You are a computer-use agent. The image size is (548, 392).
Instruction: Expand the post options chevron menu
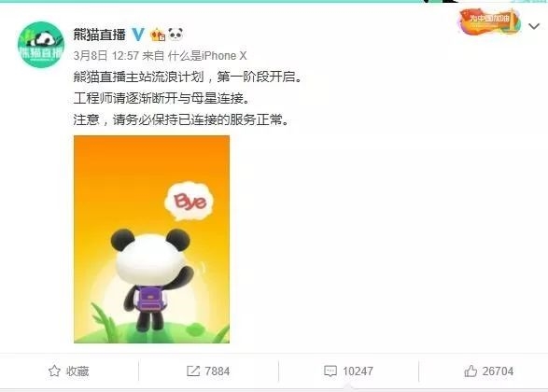tap(534, 26)
